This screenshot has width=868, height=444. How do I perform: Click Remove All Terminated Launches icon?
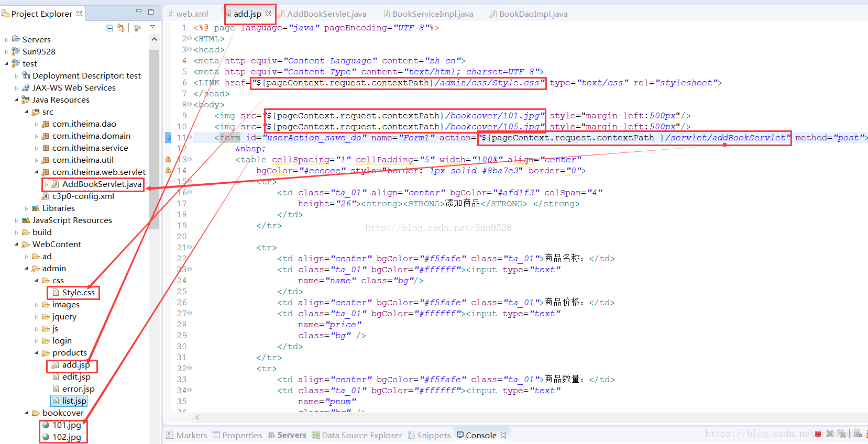(x=841, y=434)
